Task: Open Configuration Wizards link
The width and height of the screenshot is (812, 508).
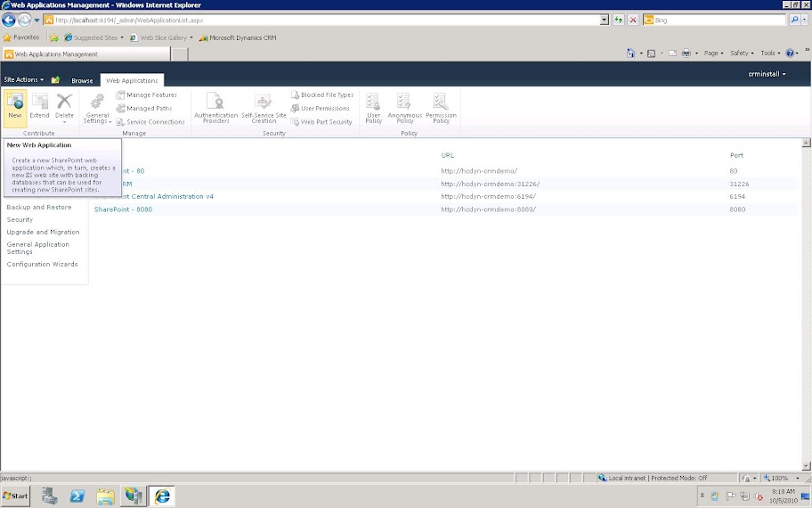Action: pyautogui.click(x=42, y=264)
